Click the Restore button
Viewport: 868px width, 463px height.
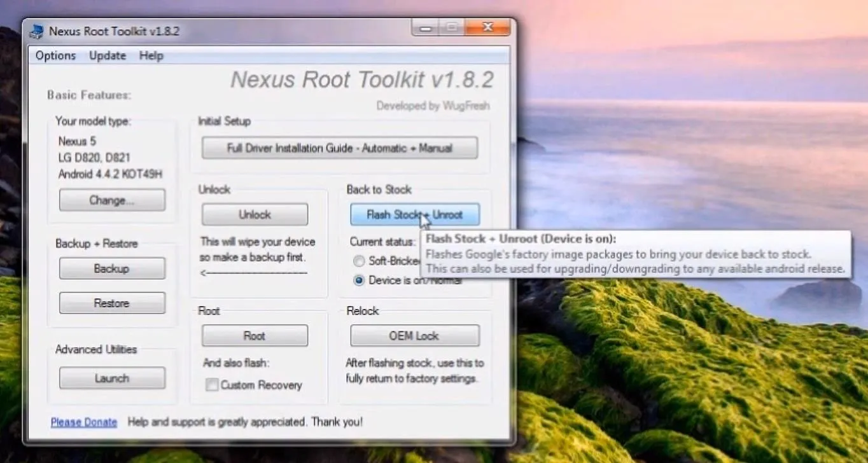(x=112, y=303)
